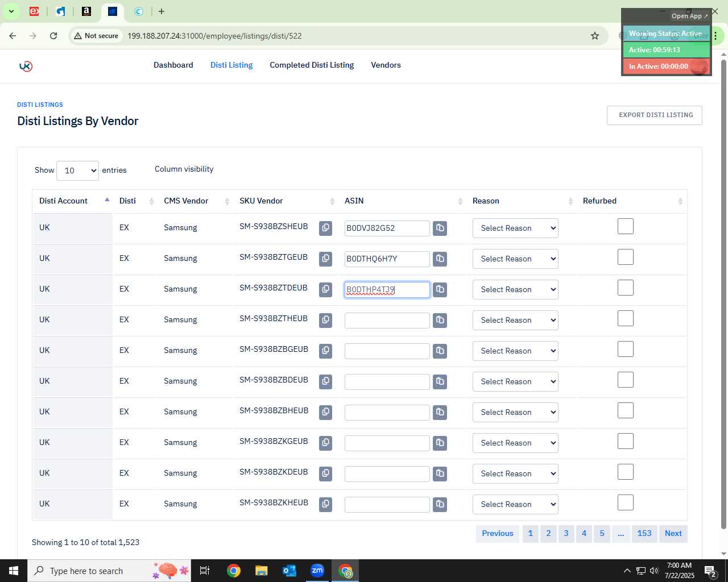Viewport: 728px width, 582px height.
Task: Tick Refurbed checkbox for SM-S938BZSHEUB
Action: pos(626,226)
